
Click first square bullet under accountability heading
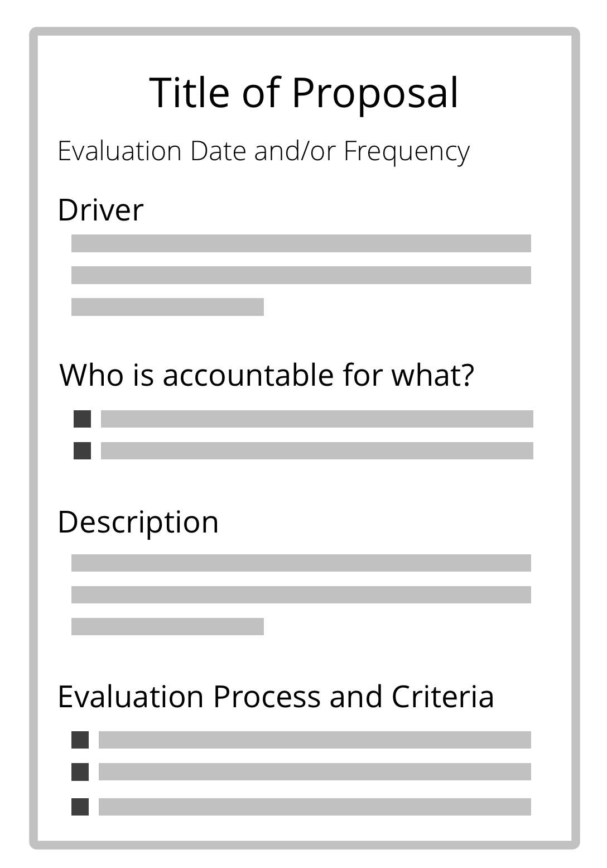pos(82,419)
